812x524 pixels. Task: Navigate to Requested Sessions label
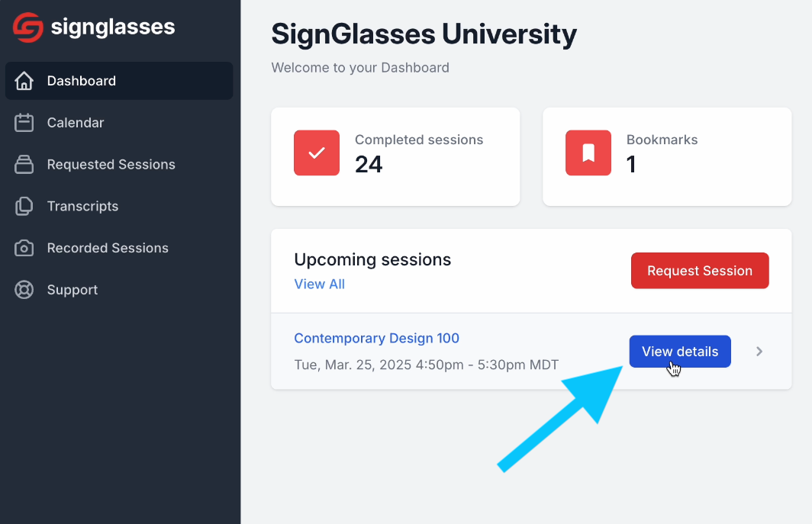pyautogui.click(x=111, y=164)
